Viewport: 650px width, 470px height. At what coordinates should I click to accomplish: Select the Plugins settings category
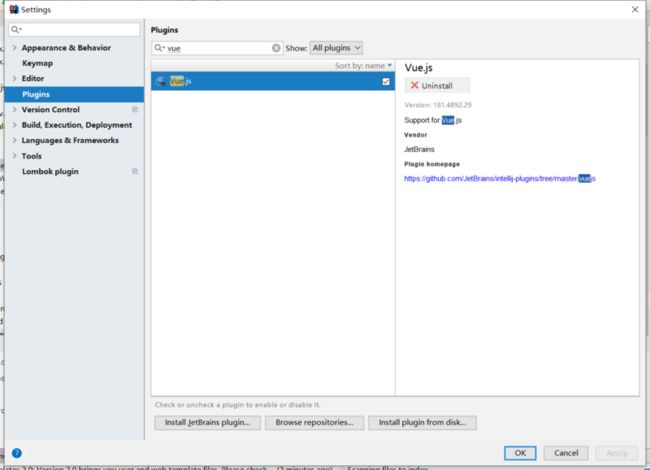(74, 94)
